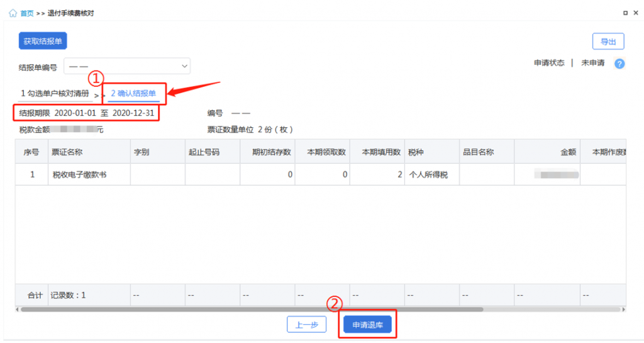644x343 pixels.
Task: Click the 字别 column header
Action: pos(158,152)
